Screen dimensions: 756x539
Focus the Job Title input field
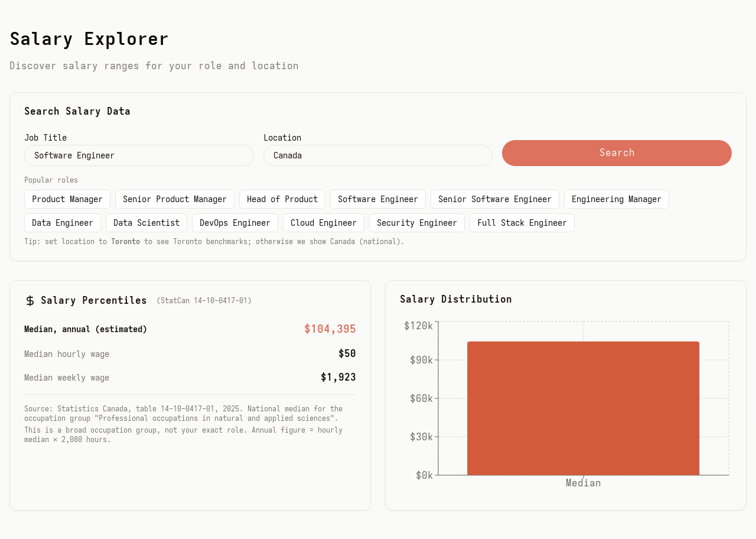click(139, 155)
